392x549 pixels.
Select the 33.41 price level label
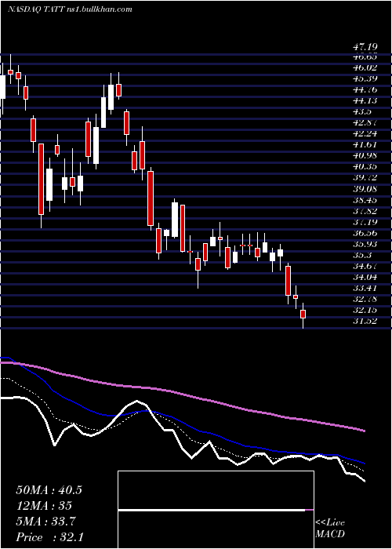point(365,289)
